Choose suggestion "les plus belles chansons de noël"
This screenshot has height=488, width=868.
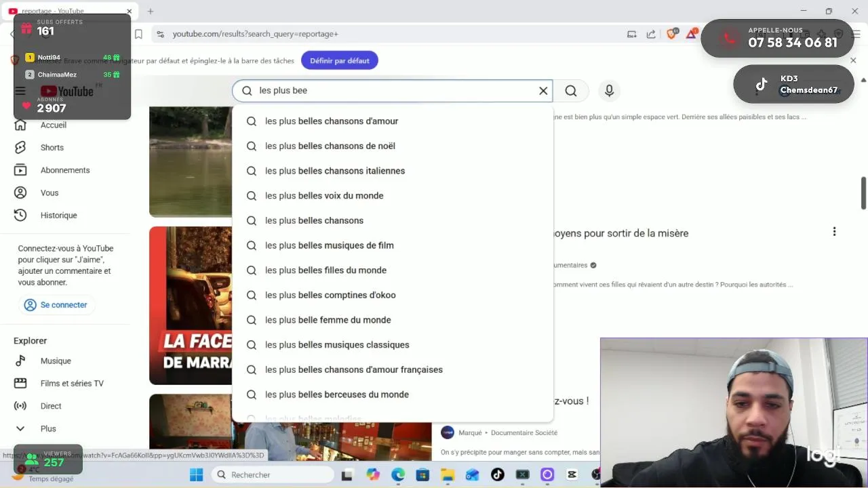[x=393, y=146]
